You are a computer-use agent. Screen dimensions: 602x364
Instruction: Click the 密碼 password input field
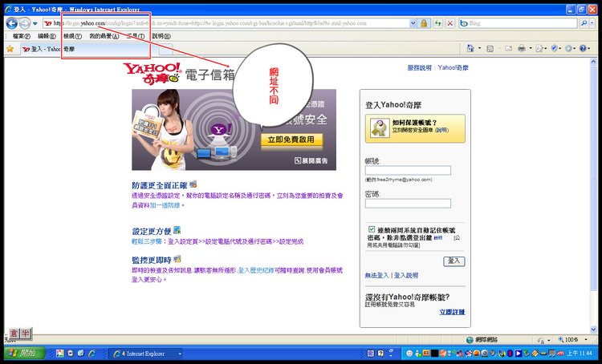point(408,204)
